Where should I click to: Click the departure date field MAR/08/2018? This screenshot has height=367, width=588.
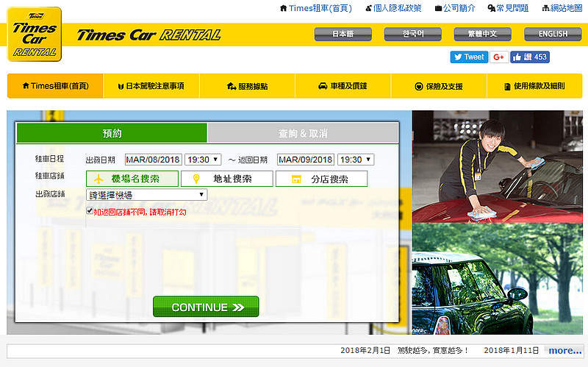pyautogui.click(x=153, y=160)
